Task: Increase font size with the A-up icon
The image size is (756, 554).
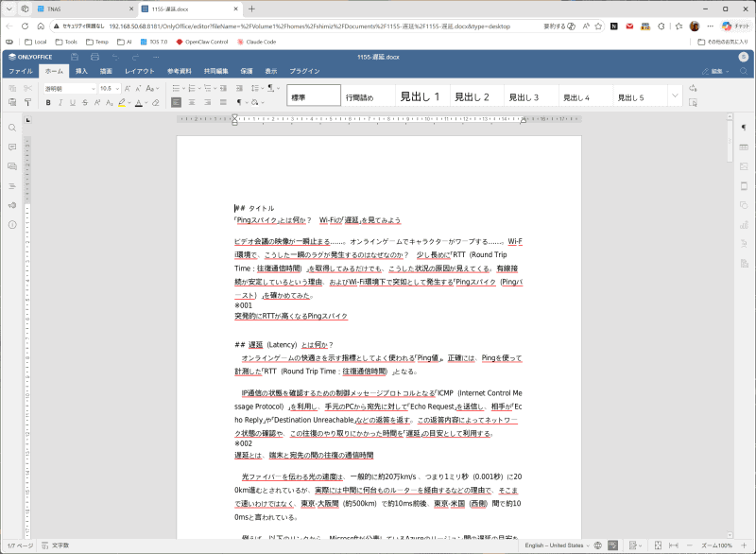Action: pyautogui.click(x=128, y=88)
